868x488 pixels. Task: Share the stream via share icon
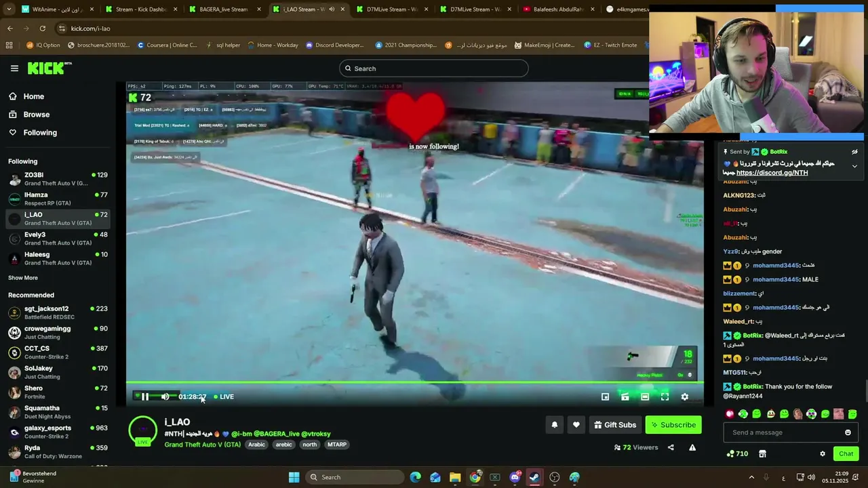pyautogui.click(x=671, y=447)
